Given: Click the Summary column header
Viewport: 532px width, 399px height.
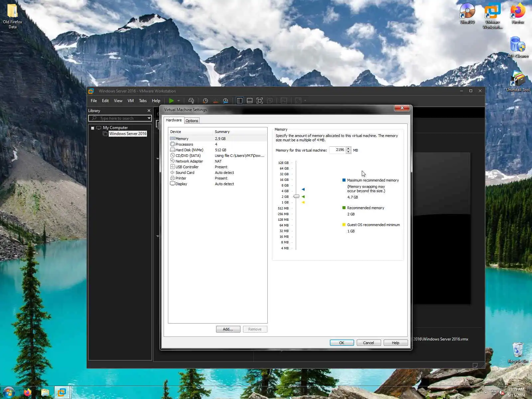Looking at the screenshot, I should click(240, 132).
